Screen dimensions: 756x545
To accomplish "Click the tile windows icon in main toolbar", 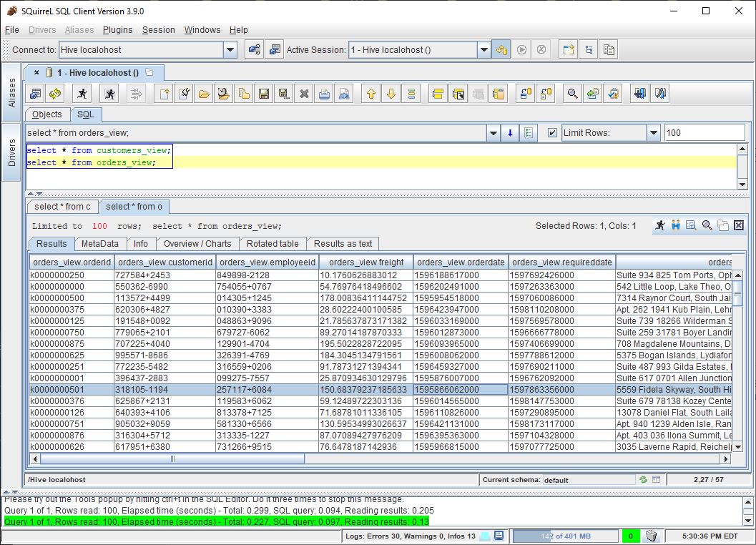I will tap(589, 49).
